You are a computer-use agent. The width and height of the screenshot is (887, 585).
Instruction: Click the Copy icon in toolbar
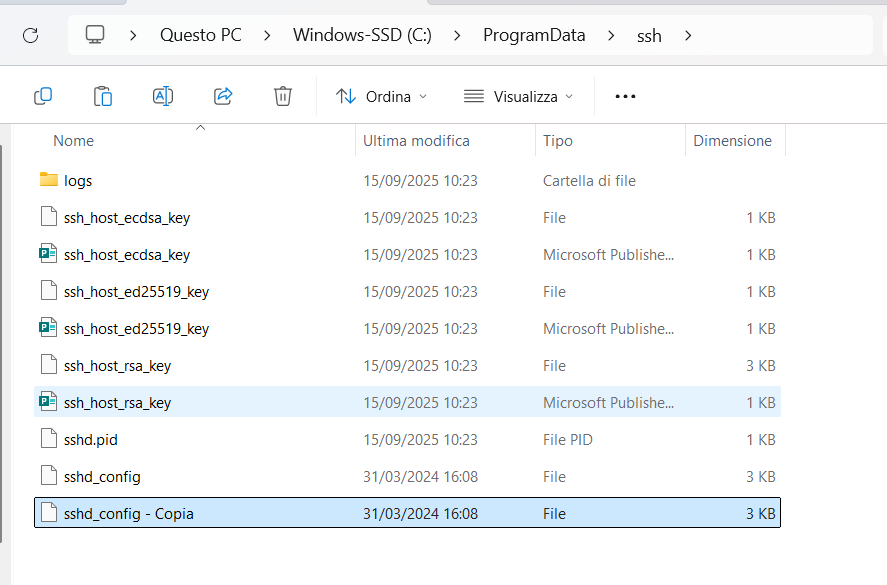coord(43,96)
